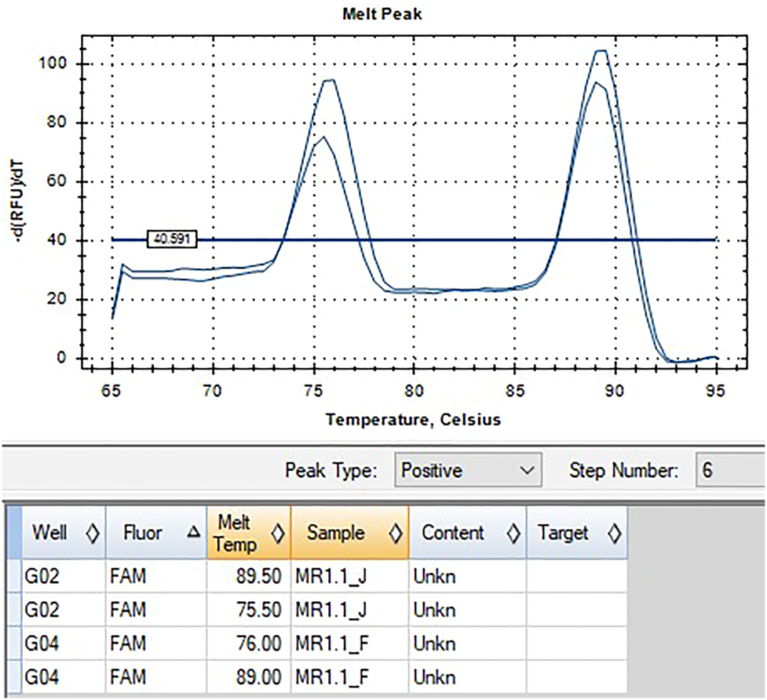Image resolution: width=767 pixels, height=700 pixels.
Task: Click the Melt Peak chart title
Action: (382, 13)
